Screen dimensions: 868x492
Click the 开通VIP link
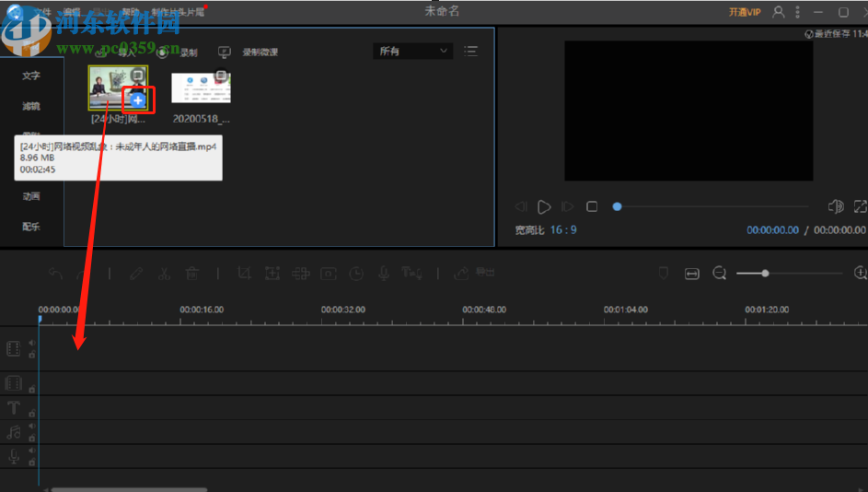(745, 12)
